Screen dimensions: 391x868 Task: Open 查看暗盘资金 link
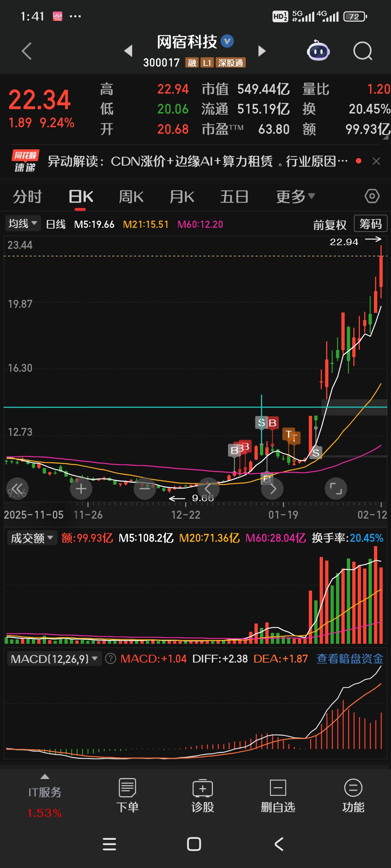350,659
